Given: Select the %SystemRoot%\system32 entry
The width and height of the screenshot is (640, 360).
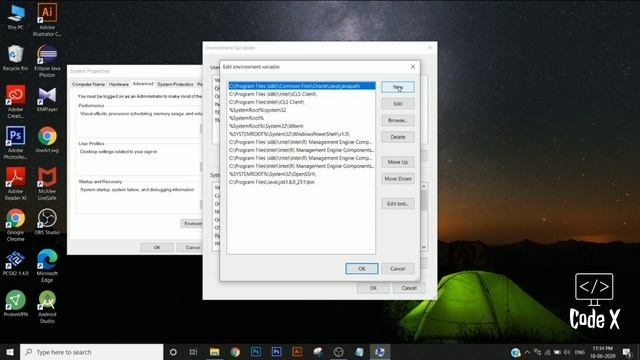Looking at the screenshot, I should click(301, 110).
